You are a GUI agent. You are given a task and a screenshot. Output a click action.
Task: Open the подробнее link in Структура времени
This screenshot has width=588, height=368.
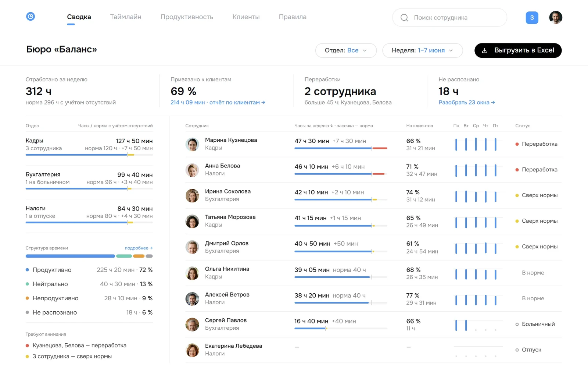pos(139,248)
